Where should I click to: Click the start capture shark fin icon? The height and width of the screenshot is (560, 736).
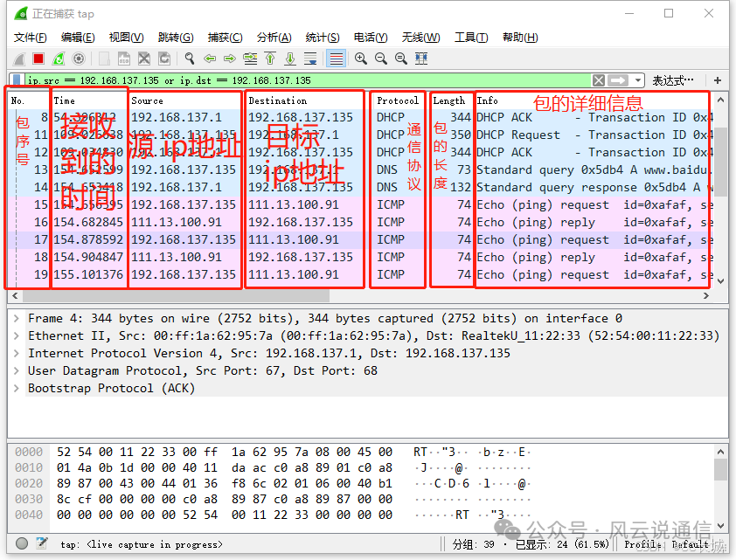[x=19, y=59]
